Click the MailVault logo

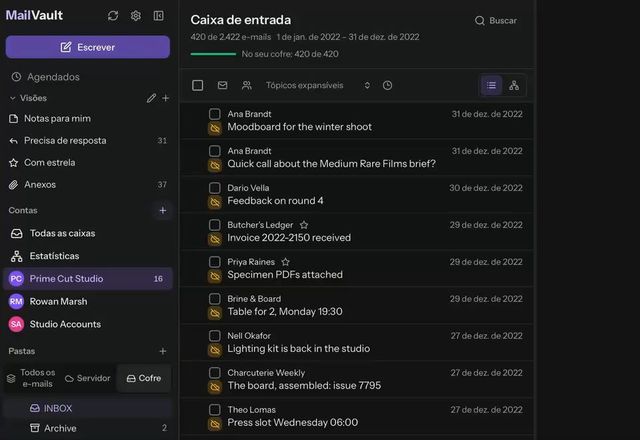[34, 16]
